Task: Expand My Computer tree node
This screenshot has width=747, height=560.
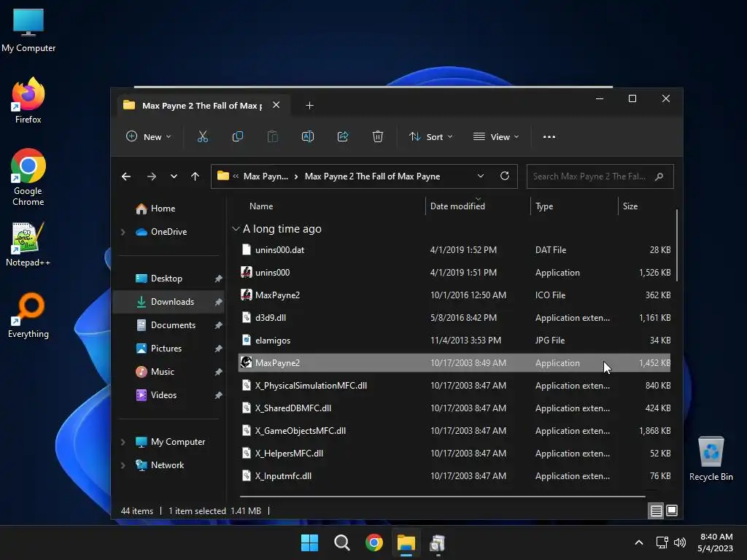Action: 123,442
